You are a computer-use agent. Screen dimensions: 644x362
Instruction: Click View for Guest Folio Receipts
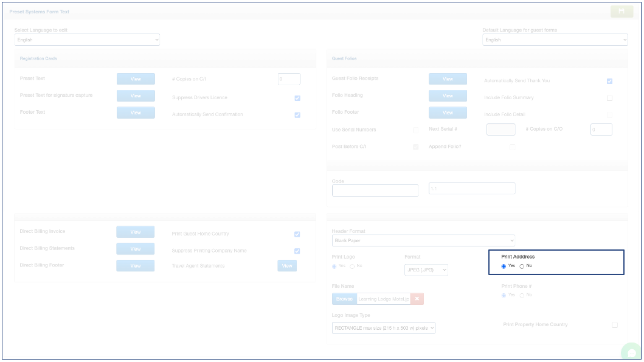pyautogui.click(x=448, y=79)
